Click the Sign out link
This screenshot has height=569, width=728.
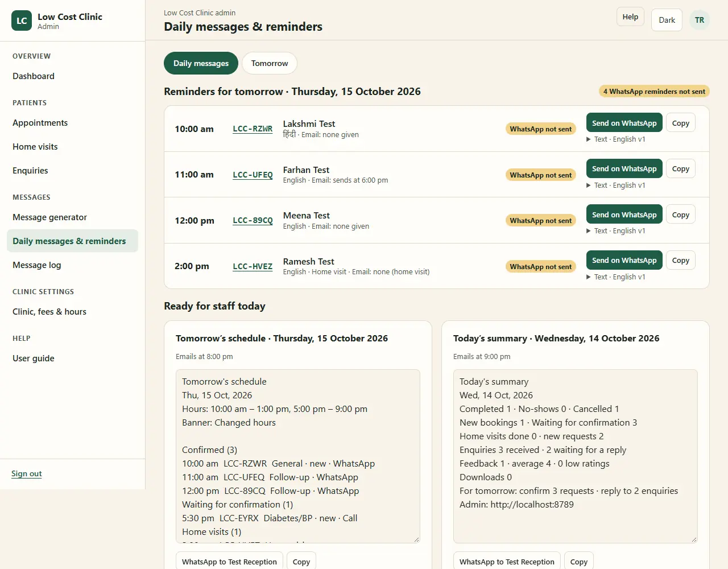coord(27,474)
